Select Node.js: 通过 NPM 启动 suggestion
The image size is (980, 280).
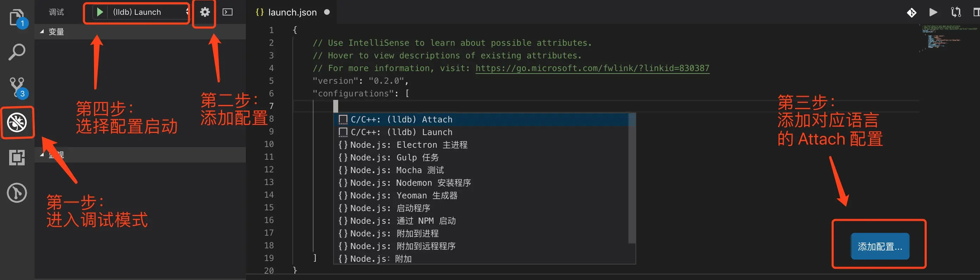click(x=481, y=221)
